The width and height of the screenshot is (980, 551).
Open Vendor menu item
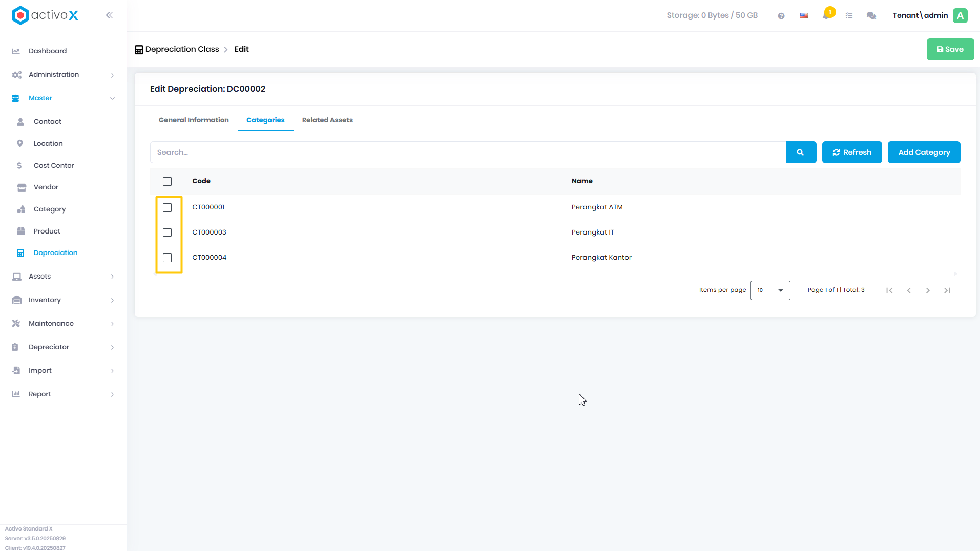[x=46, y=187]
